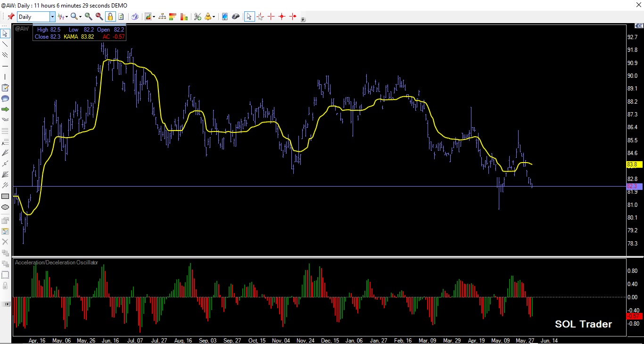
Task: Select the pointer with crosshair mode
Action: (x=260, y=16)
